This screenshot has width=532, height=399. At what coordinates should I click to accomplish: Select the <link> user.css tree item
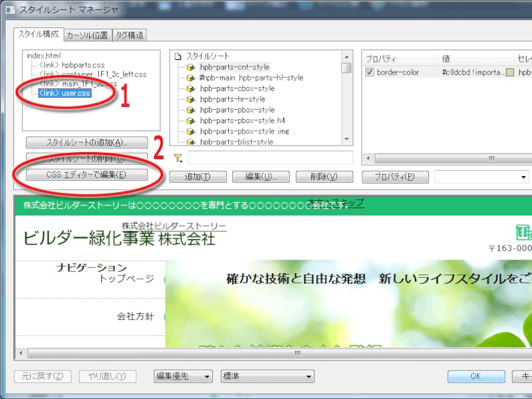pos(65,93)
